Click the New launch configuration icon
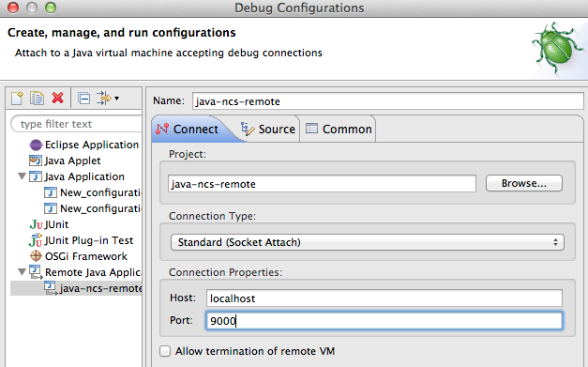 click(x=17, y=99)
